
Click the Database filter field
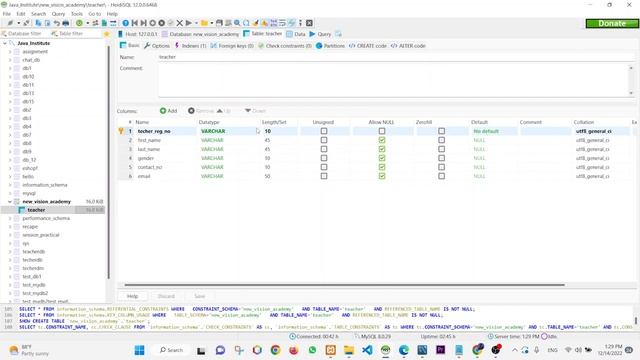24,34
